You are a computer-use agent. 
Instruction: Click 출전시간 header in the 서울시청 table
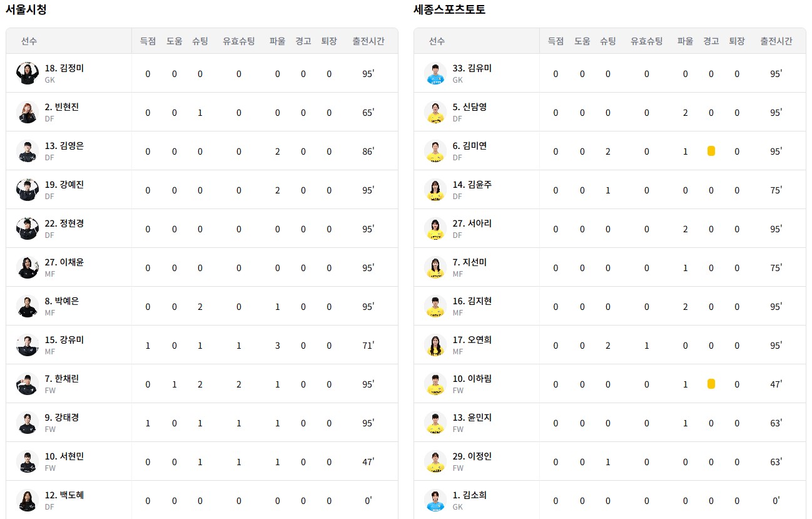(368, 41)
